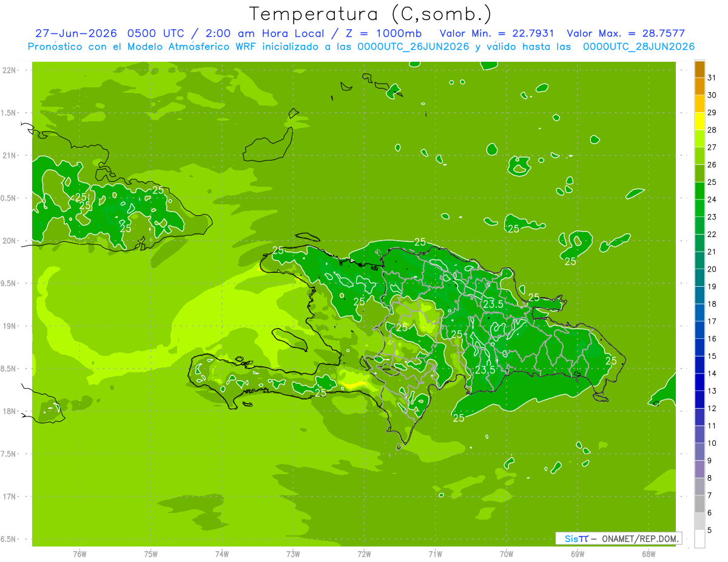
Task: Click the '24' label on color scale
Action: click(712, 199)
